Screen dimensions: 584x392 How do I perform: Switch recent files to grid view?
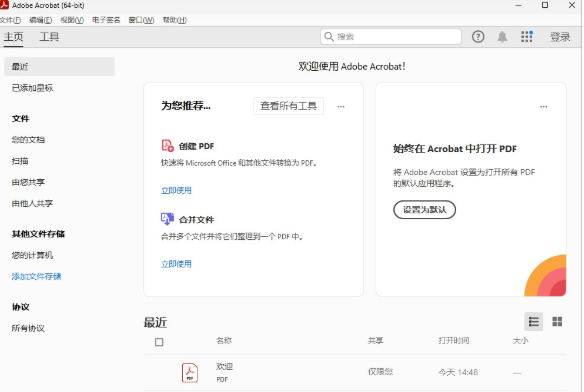(x=557, y=322)
